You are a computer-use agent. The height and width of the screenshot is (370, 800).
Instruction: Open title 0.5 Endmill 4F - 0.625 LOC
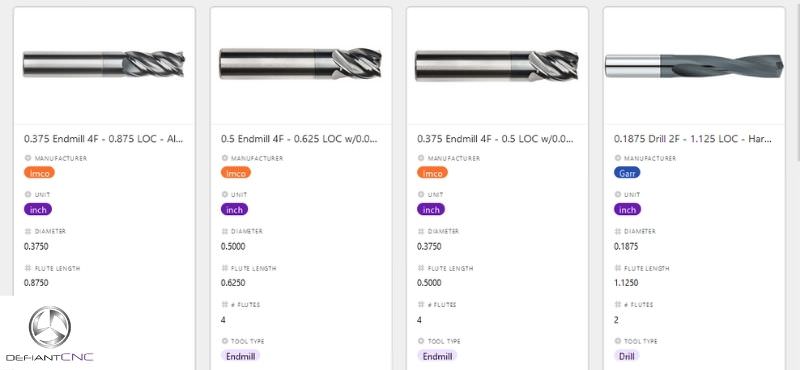(300, 138)
